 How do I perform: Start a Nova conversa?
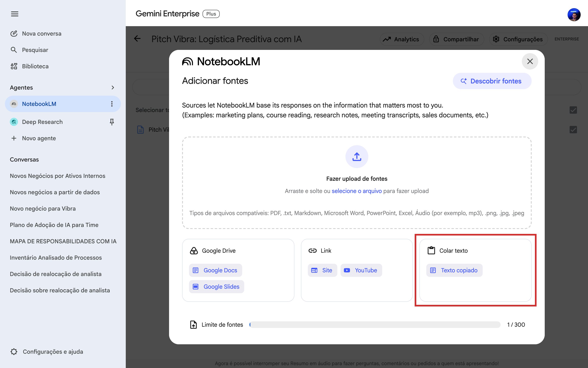coord(36,34)
